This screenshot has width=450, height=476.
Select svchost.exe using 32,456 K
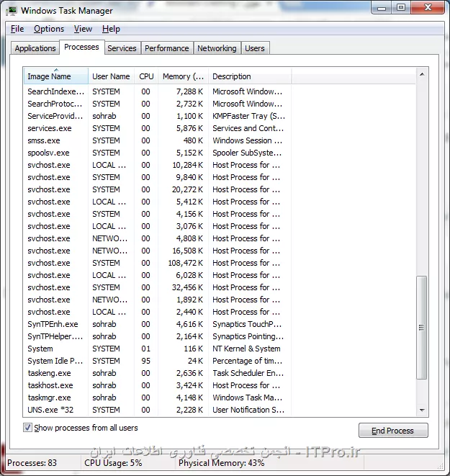(x=158, y=287)
